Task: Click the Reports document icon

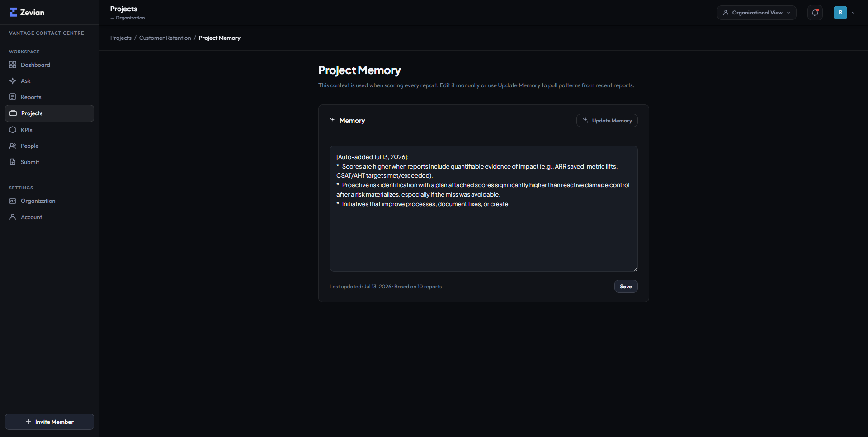Action: (x=13, y=97)
